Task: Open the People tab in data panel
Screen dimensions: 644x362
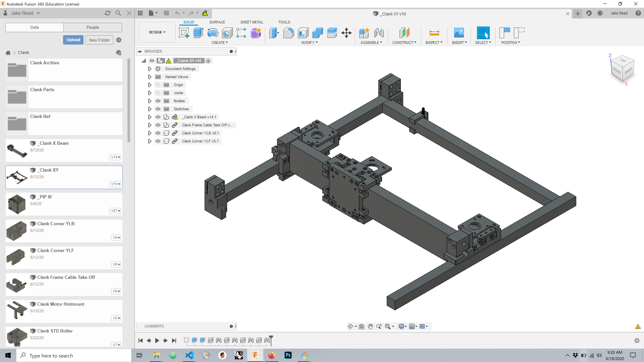Action: (x=93, y=27)
